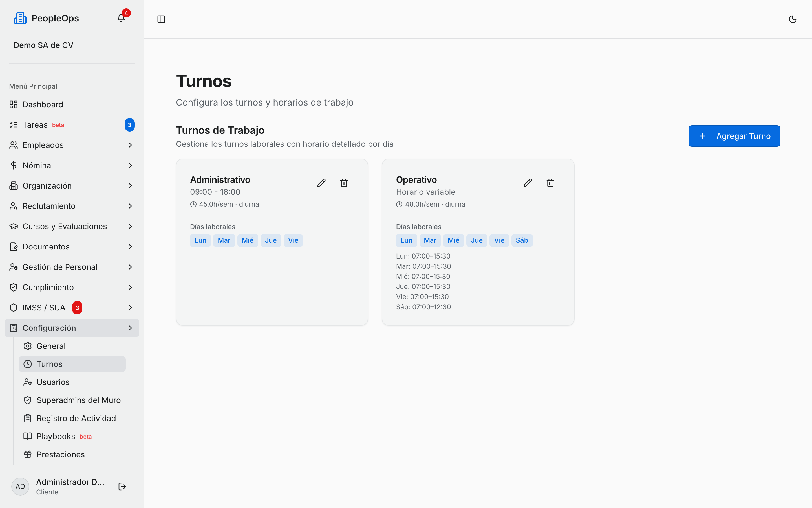The image size is (812, 508).
Task: Expand the Empleados submenu chevron
Action: pos(130,145)
